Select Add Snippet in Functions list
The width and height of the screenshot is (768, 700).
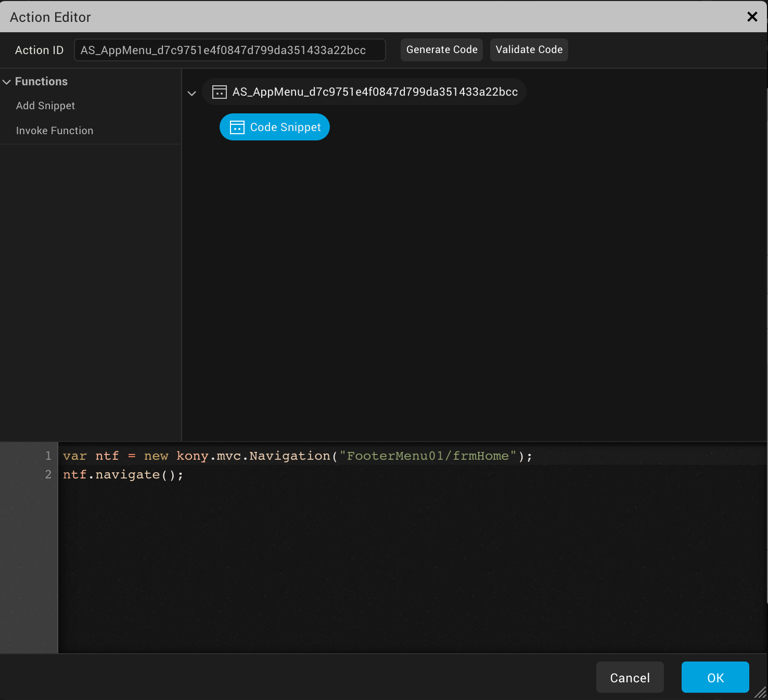46,106
